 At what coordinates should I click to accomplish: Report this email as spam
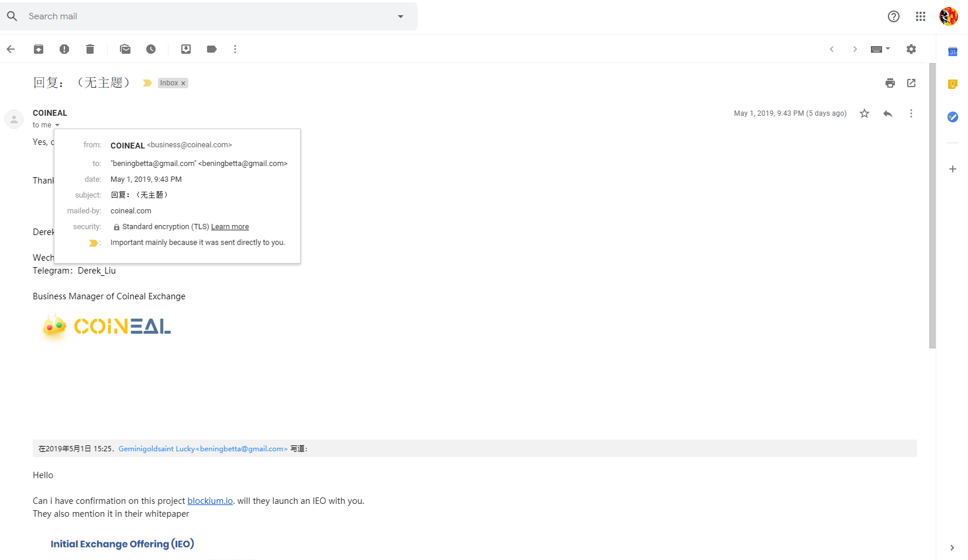coord(64,49)
